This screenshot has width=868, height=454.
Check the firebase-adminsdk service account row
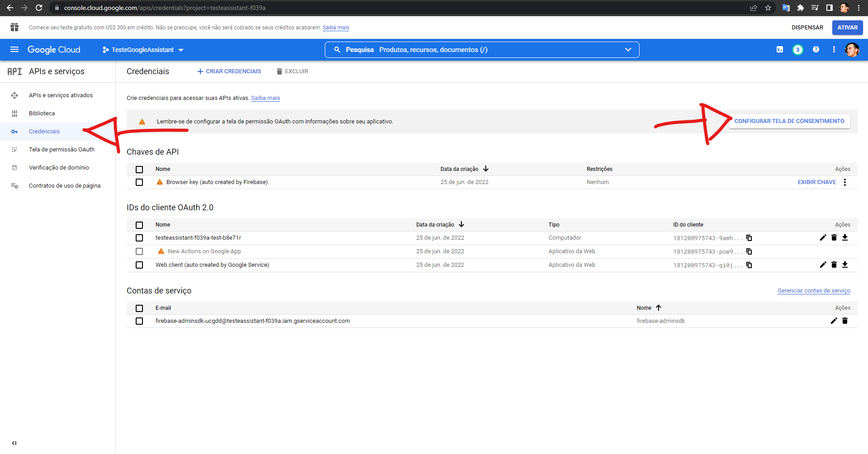point(139,321)
